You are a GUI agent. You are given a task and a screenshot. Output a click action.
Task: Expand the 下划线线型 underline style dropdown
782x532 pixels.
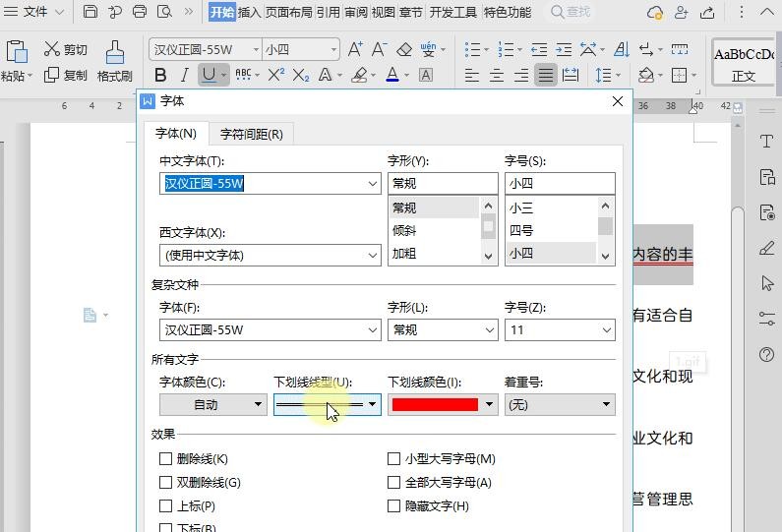pos(373,404)
